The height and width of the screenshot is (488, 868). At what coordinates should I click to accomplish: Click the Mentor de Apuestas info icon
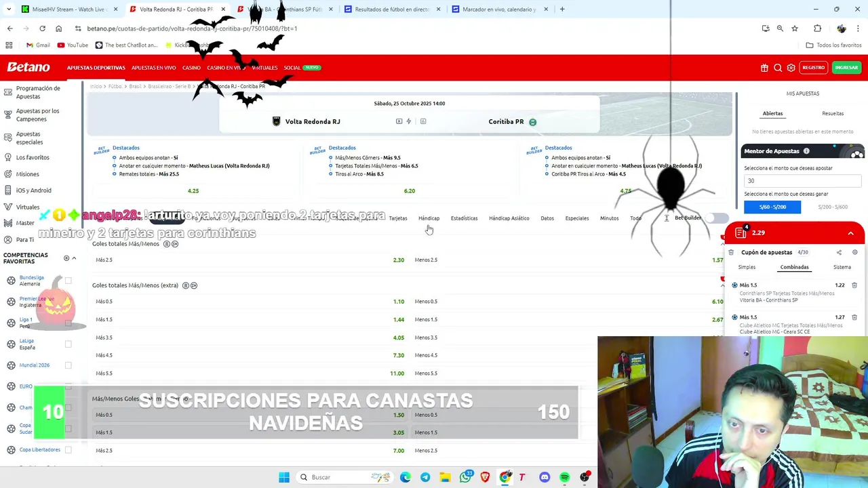(806, 151)
